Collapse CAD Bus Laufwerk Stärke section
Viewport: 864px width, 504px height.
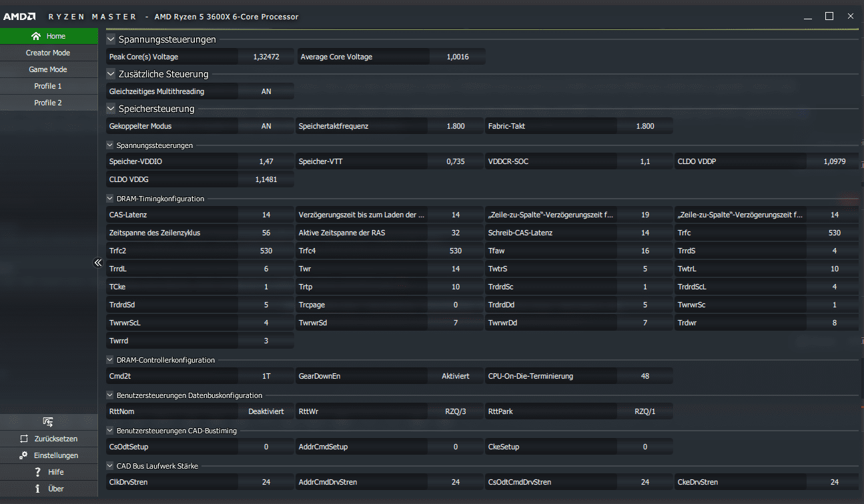110,466
